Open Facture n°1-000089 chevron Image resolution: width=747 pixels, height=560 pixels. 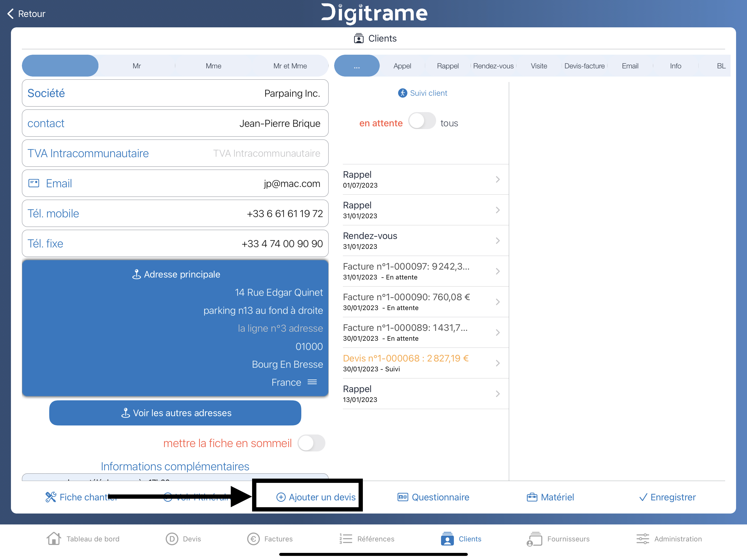498,333
